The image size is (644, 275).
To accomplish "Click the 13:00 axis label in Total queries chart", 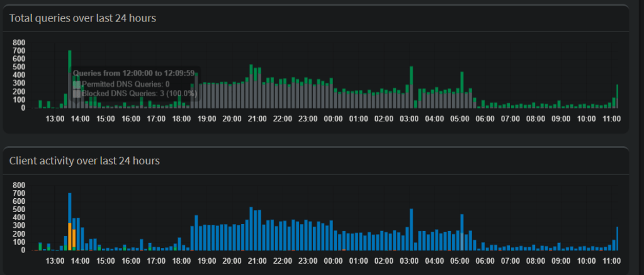I will point(55,118).
